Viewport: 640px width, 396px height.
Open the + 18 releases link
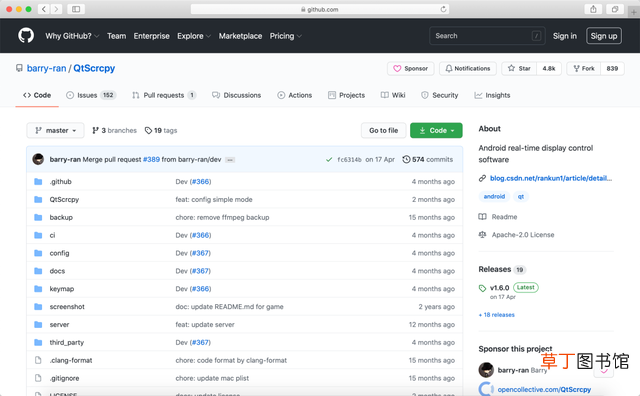497,315
